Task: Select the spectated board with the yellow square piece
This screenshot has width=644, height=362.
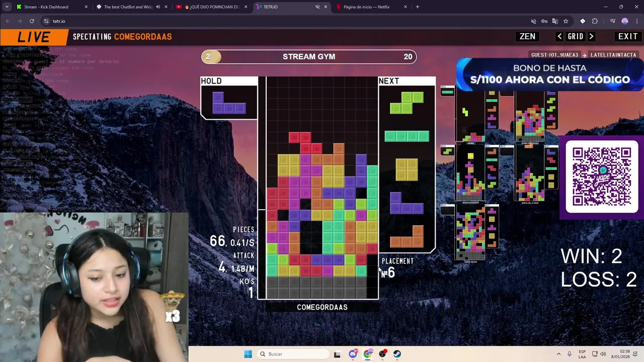Action: coord(470,174)
